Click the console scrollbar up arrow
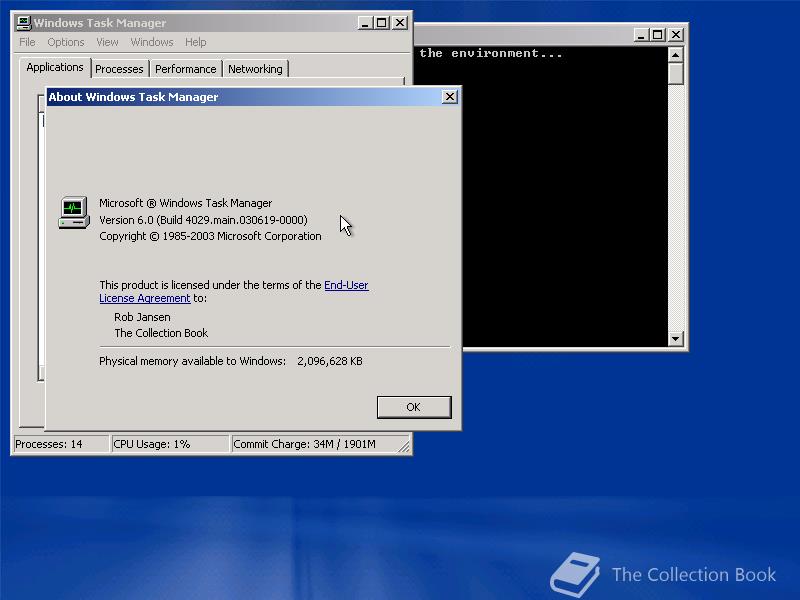The height and width of the screenshot is (600, 800). point(676,55)
